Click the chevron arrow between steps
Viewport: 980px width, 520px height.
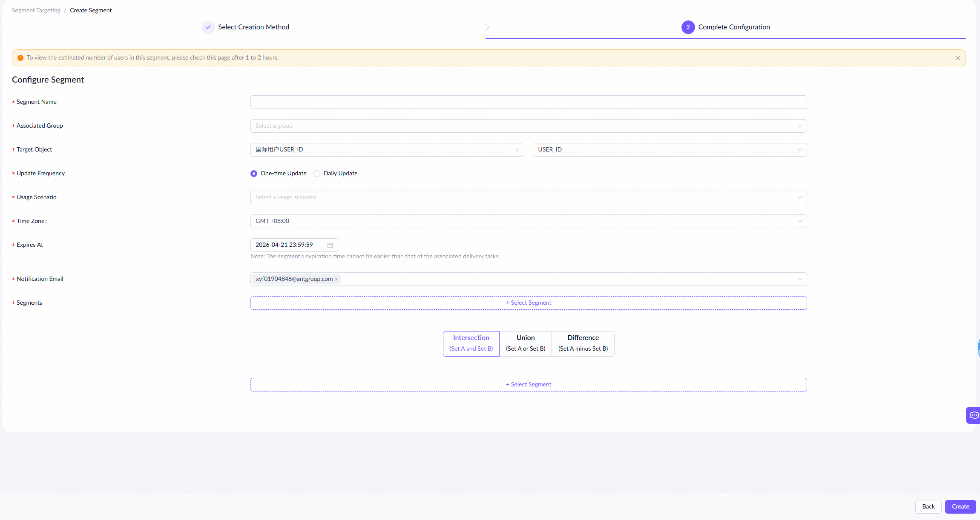click(x=487, y=27)
